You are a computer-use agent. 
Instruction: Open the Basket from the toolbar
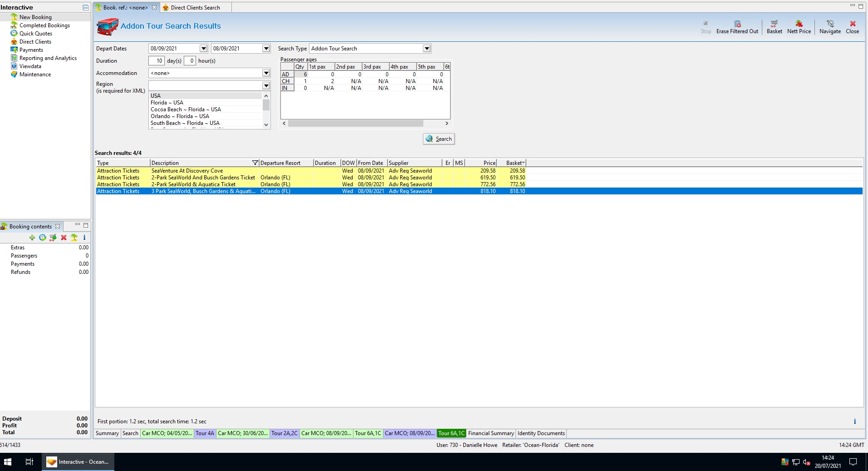[x=774, y=27]
